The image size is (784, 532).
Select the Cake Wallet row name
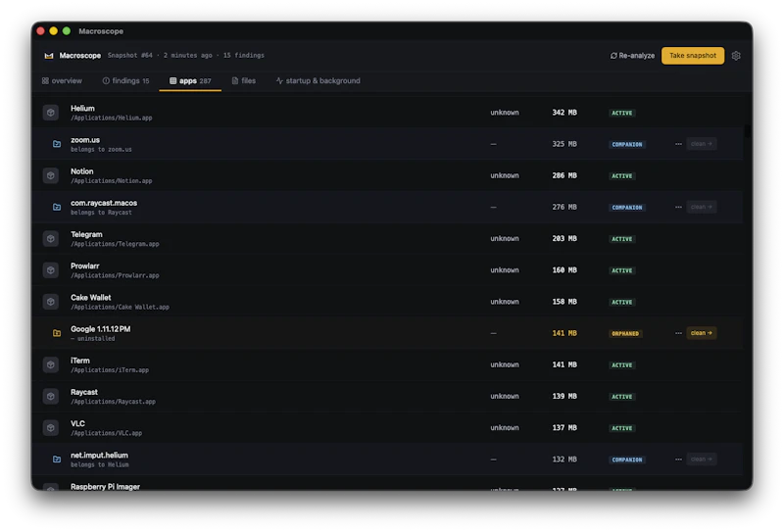[90, 297]
